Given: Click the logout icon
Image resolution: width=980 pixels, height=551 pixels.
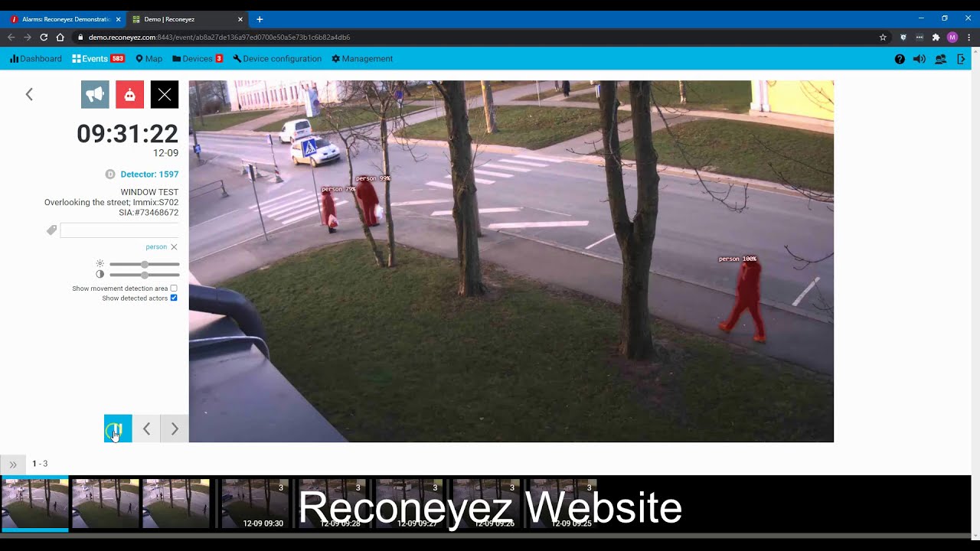Looking at the screenshot, I should 962,59.
